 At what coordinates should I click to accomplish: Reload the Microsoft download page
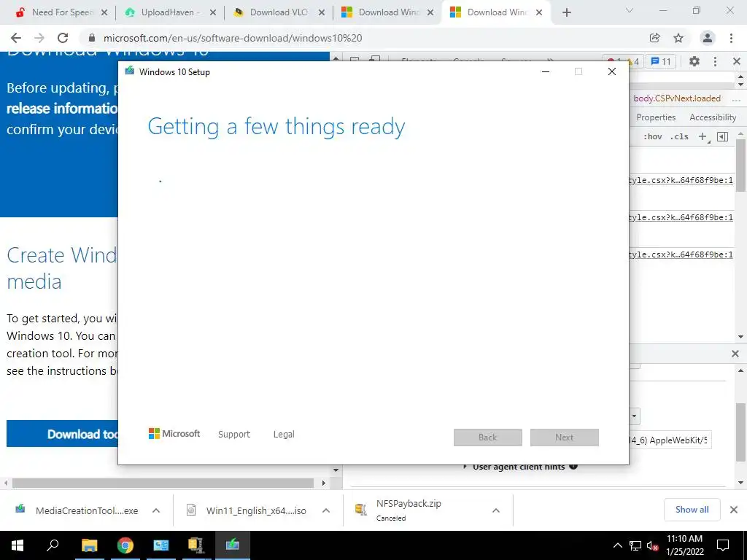pyautogui.click(x=63, y=38)
